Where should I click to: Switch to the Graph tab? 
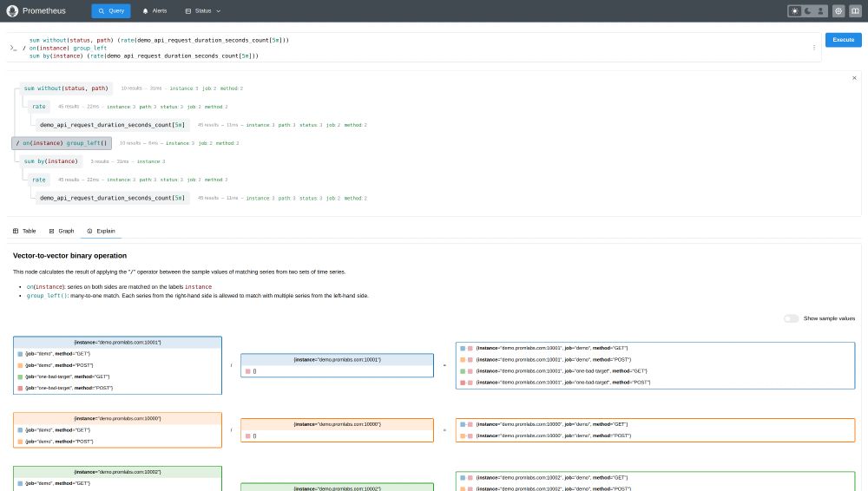coord(62,231)
